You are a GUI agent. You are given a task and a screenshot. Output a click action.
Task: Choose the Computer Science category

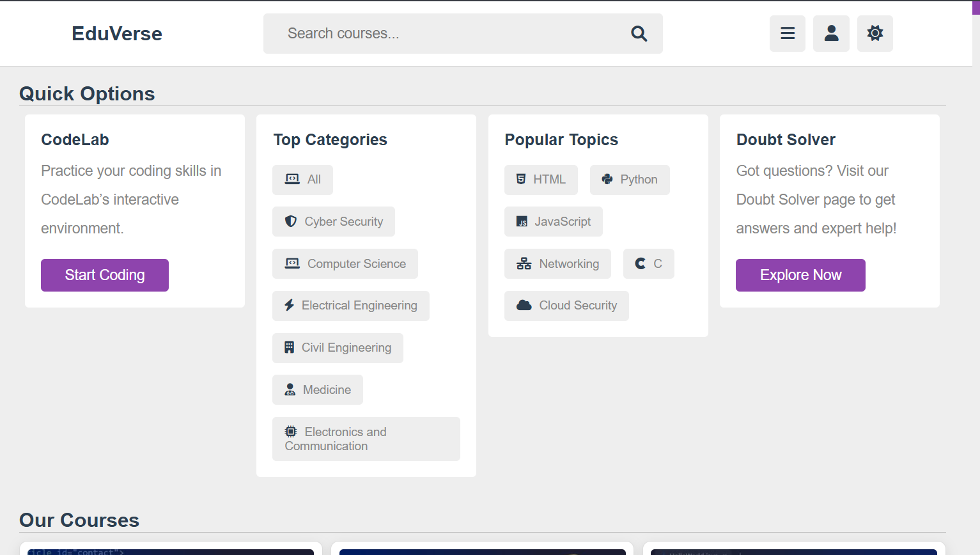click(x=345, y=263)
